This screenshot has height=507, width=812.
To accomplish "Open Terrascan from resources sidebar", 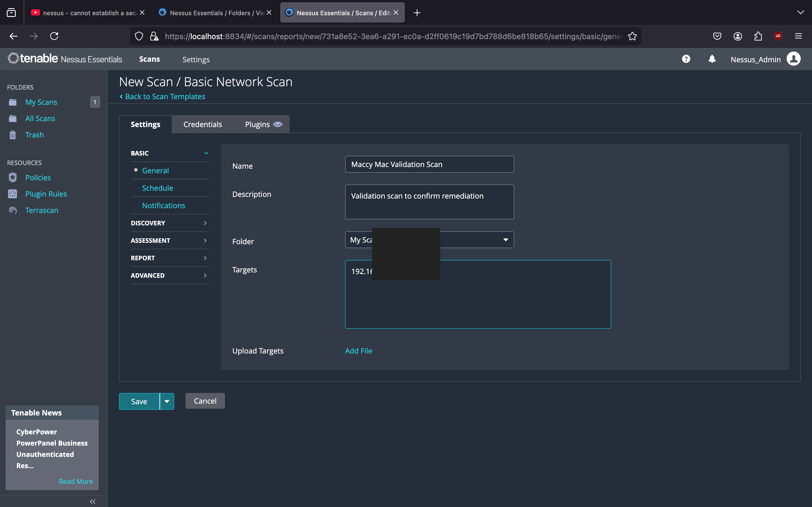I will tap(42, 210).
